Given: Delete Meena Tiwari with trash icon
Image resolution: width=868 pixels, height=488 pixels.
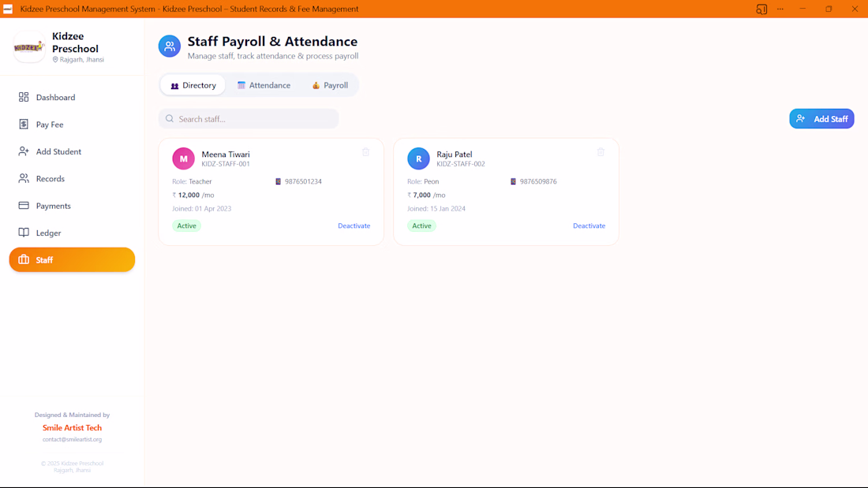Looking at the screenshot, I should 366,151.
